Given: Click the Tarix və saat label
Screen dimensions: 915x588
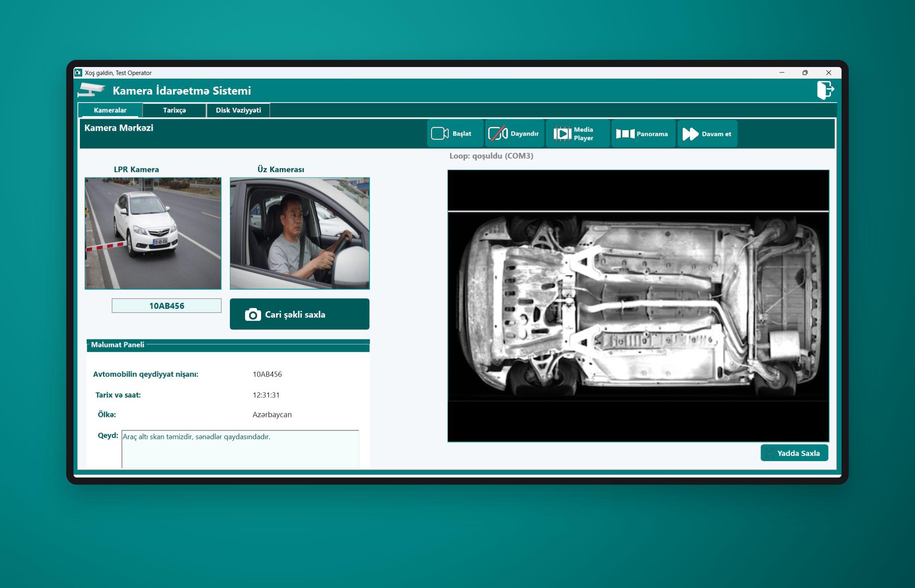Looking at the screenshot, I should (118, 395).
